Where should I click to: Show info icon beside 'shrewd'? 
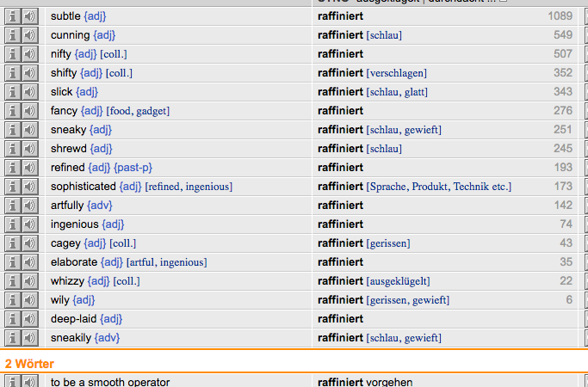pyautogui.click(x=12, y=149)
